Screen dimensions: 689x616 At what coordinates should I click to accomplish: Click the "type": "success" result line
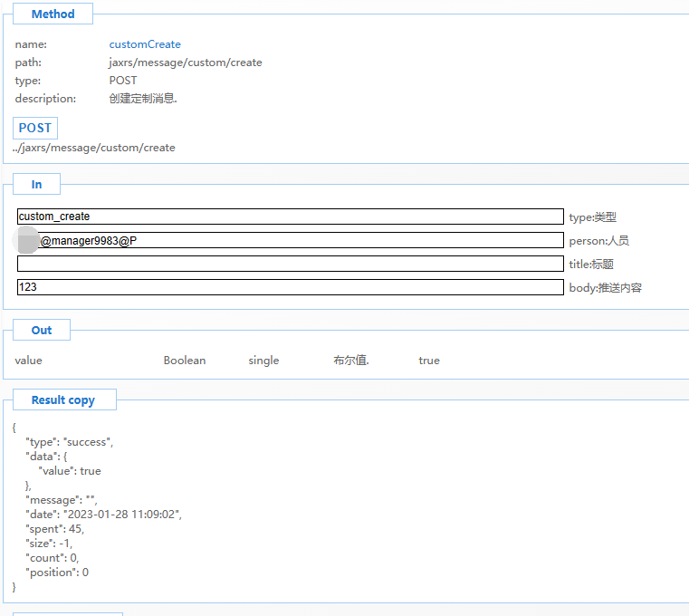70,442
